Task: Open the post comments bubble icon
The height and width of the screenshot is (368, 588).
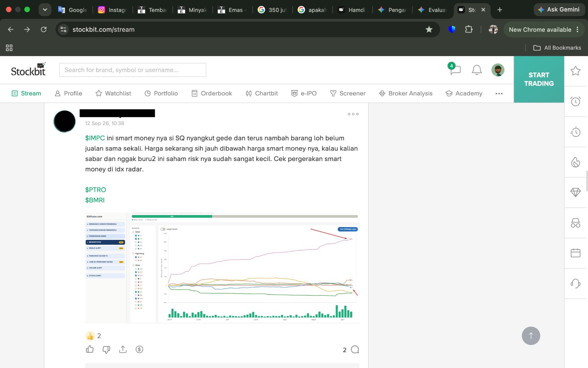Action: [355, 350]
